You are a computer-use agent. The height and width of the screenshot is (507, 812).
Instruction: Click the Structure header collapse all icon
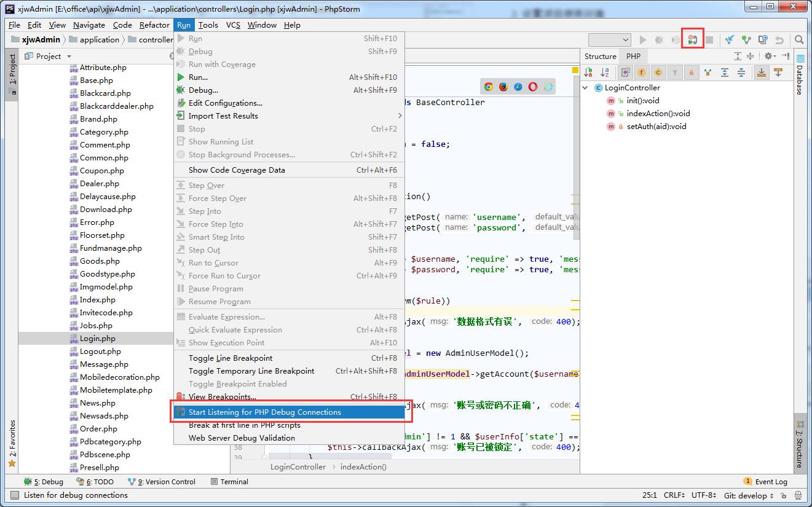(x=752, y=56)
